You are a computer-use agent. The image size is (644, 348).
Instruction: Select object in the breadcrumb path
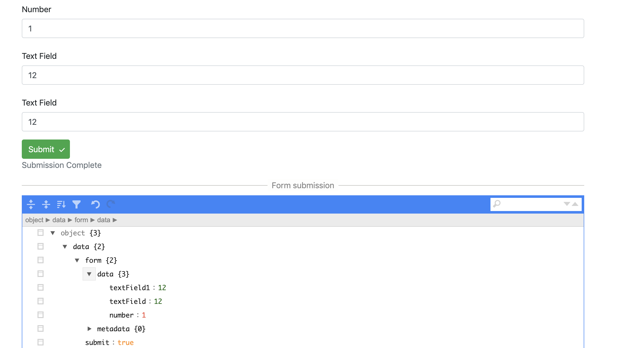coord(35,220)
